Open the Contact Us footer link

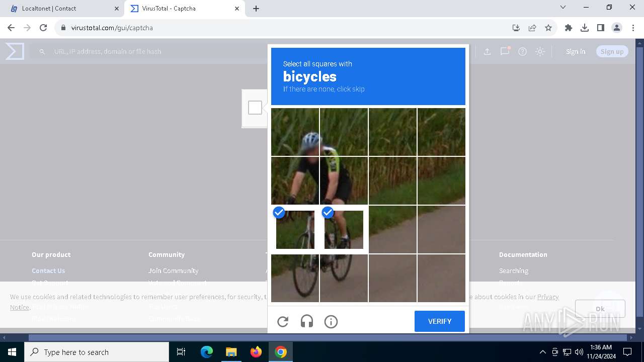(48, 270)
